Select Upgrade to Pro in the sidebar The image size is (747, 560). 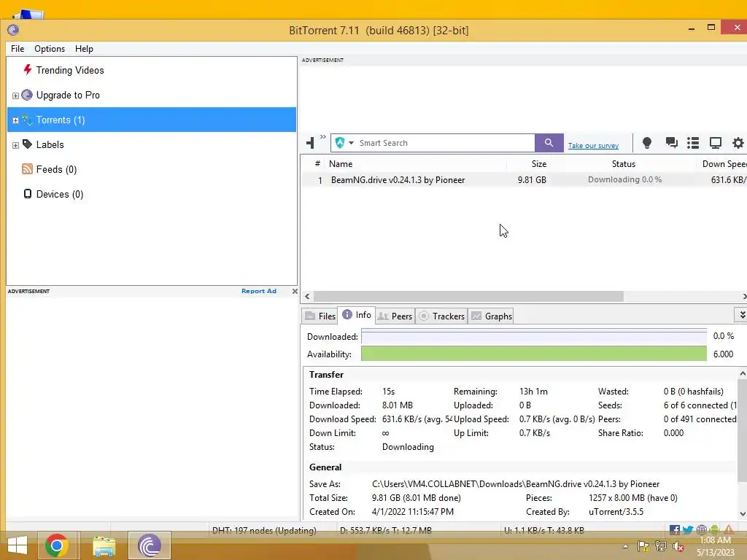pos(152,95)
